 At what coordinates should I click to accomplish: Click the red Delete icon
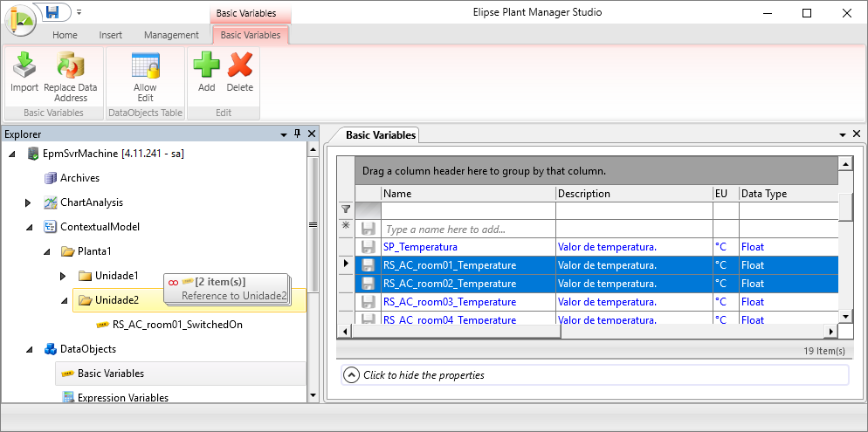click(x=239, y=67)
